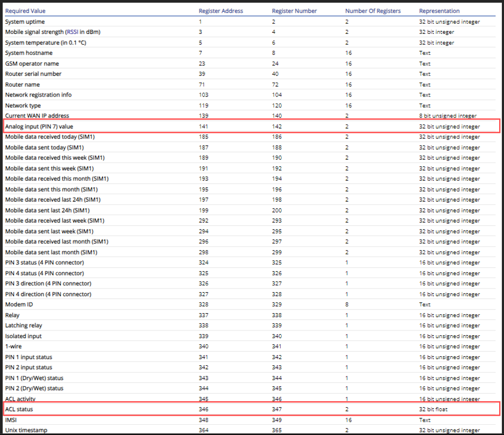Click register address 103 cell
The image size is (504, 435).
pos(203,95)
